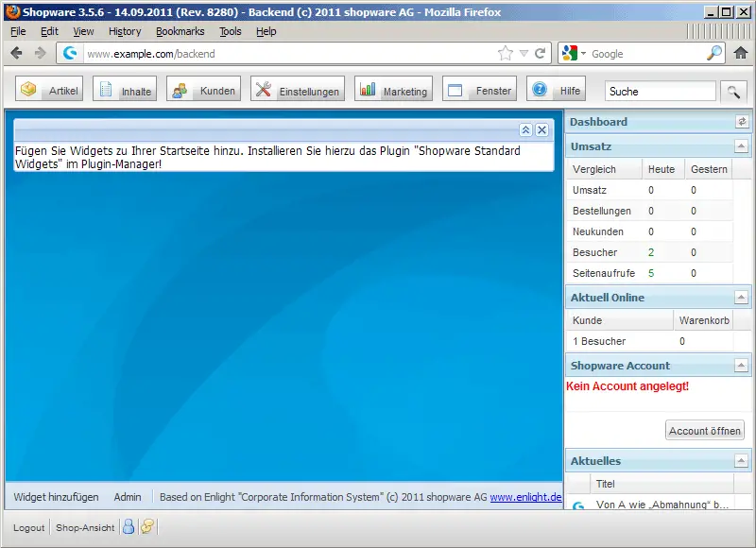Collapse the Shopware Account section

coord(741,366)
